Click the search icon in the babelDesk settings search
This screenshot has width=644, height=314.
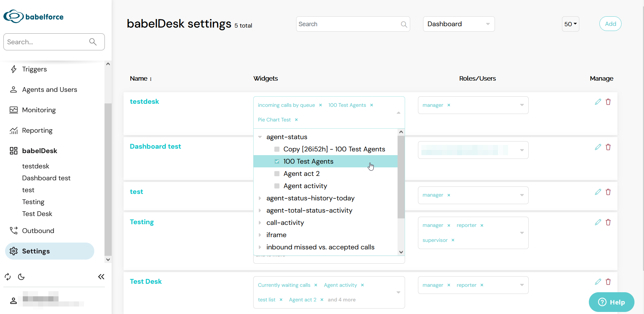point(404,24)
